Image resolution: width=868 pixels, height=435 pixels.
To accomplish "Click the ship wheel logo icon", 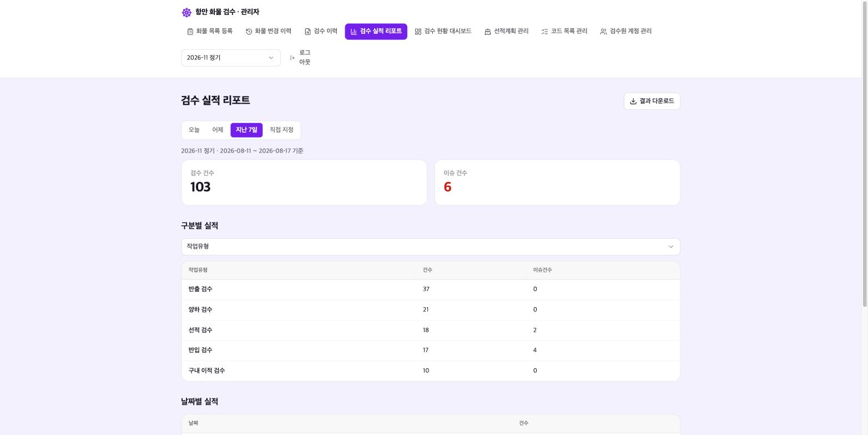I will pyautogui.click(x=186, y=12).
